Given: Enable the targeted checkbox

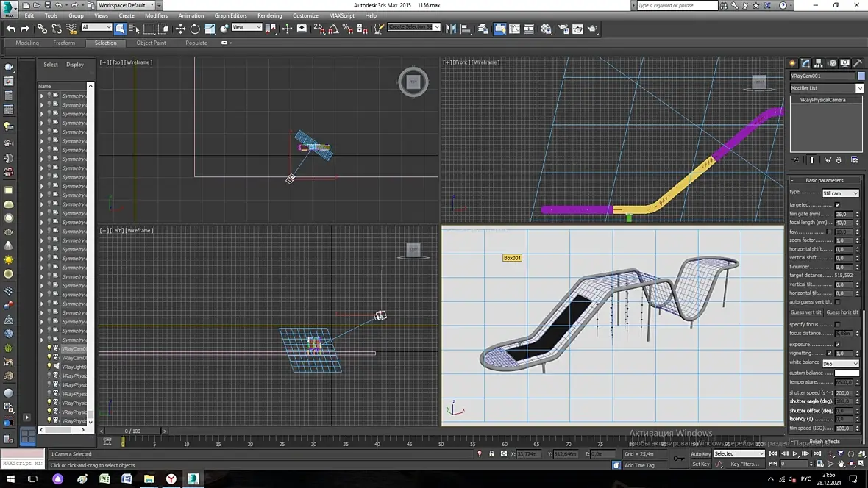Looking at the screenshot, I should (837, 205).
